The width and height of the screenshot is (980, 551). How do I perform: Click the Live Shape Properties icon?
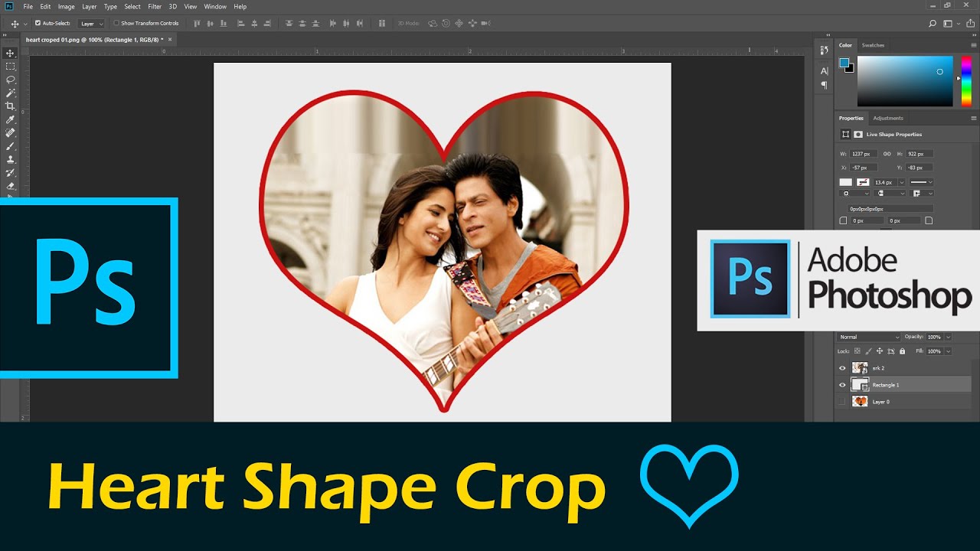[x=845, y=134]
